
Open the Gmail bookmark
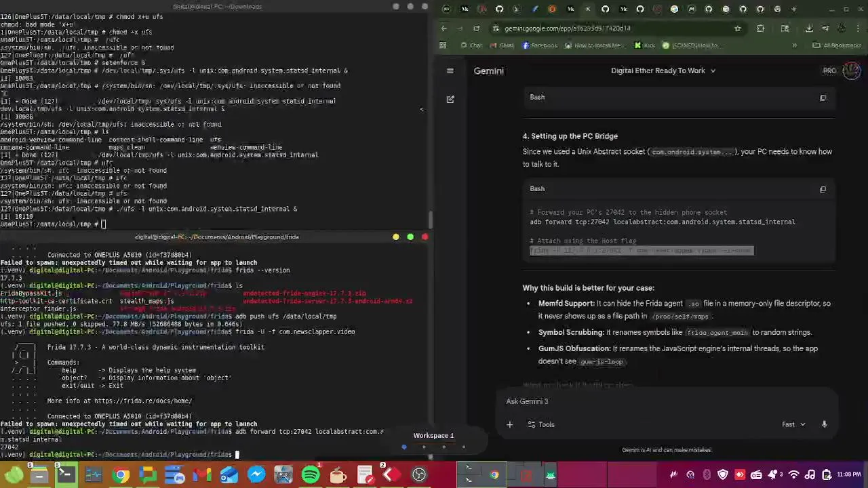click(x=500, y=45)
